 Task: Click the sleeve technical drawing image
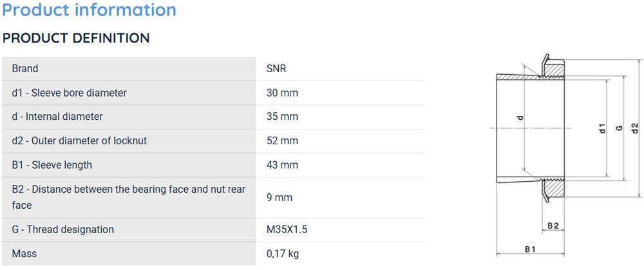pyautogui.click(x=568, y=155)
